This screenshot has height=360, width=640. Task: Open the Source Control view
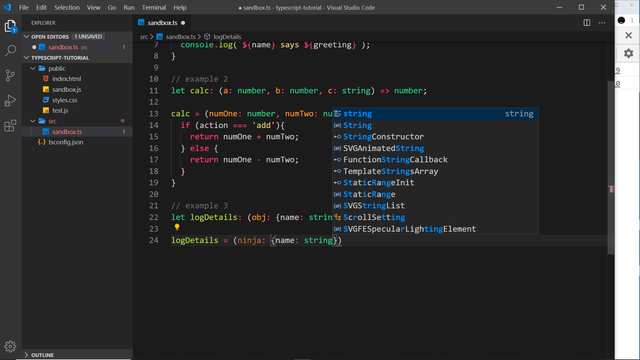(10, 76)
